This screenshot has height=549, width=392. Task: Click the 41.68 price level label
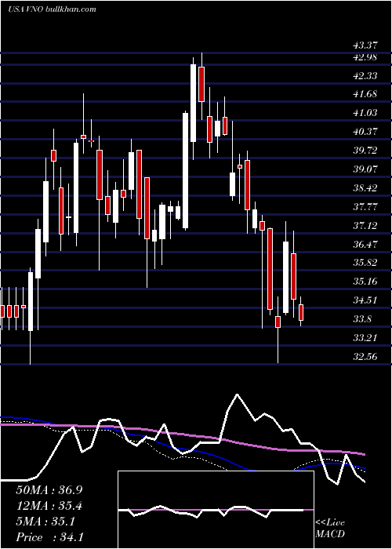tap(365, 94)
